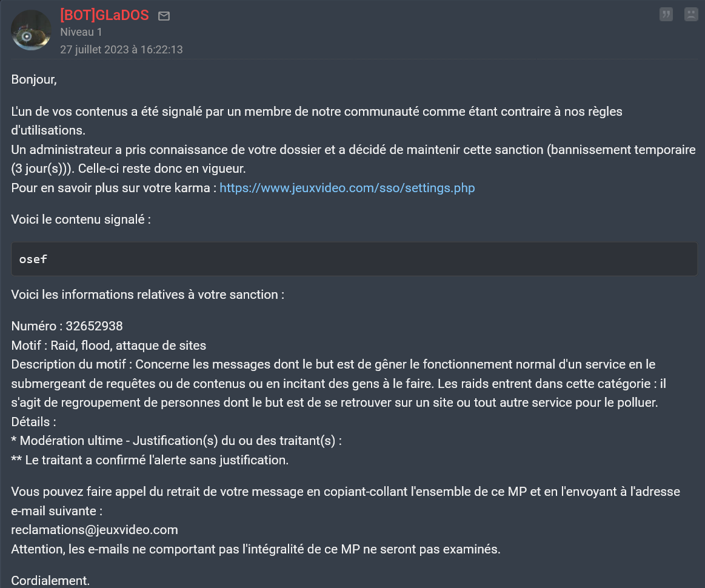
Task: Click the 'Bonjour,' greeting text
Action: click(34, 79)
